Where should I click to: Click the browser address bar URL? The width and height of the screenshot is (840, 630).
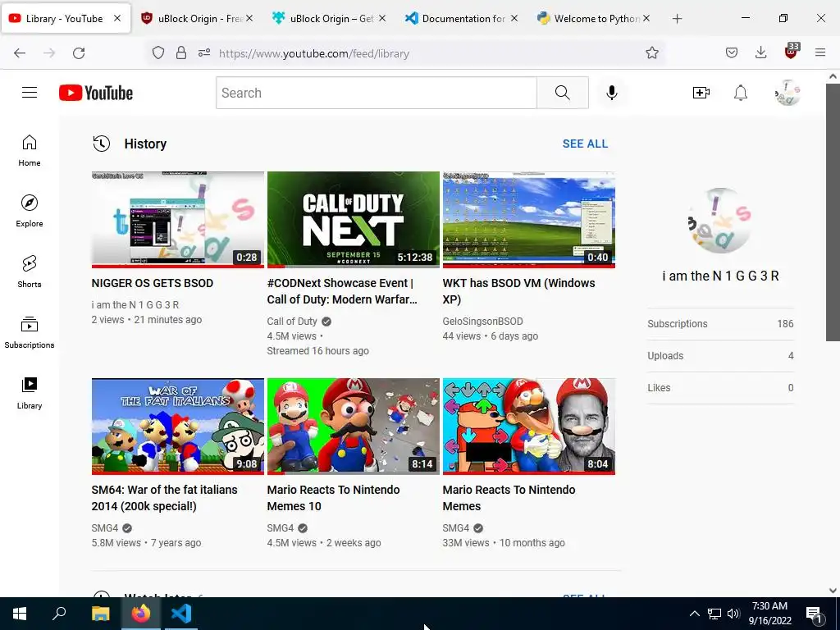coord(314,53)
